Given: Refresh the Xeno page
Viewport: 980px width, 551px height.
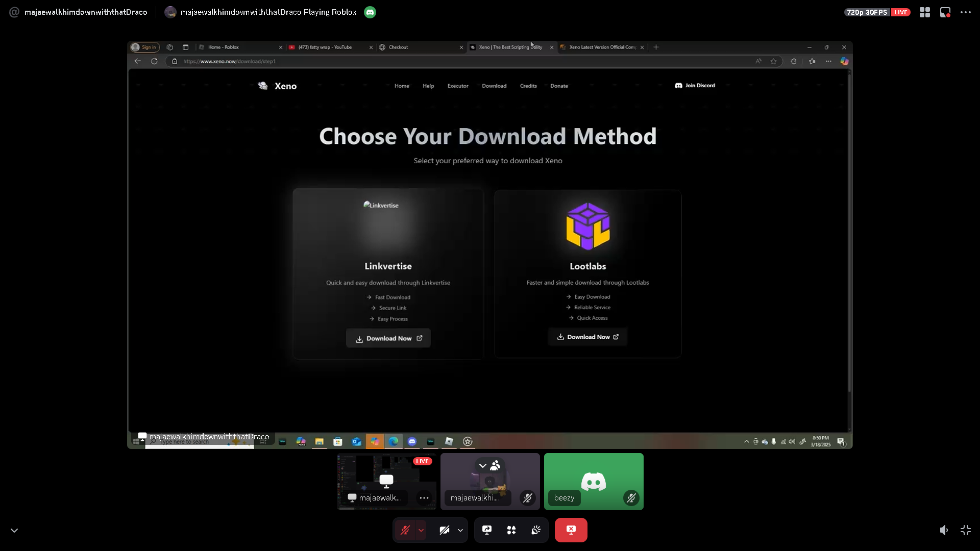Looking at the screenshot, I should tap(154, 61).
